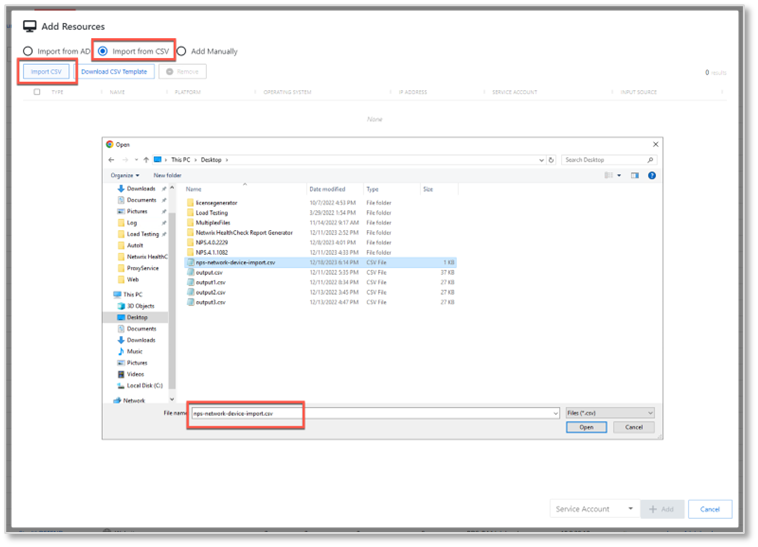Toggle the preview pane icon

coord(635,175)
